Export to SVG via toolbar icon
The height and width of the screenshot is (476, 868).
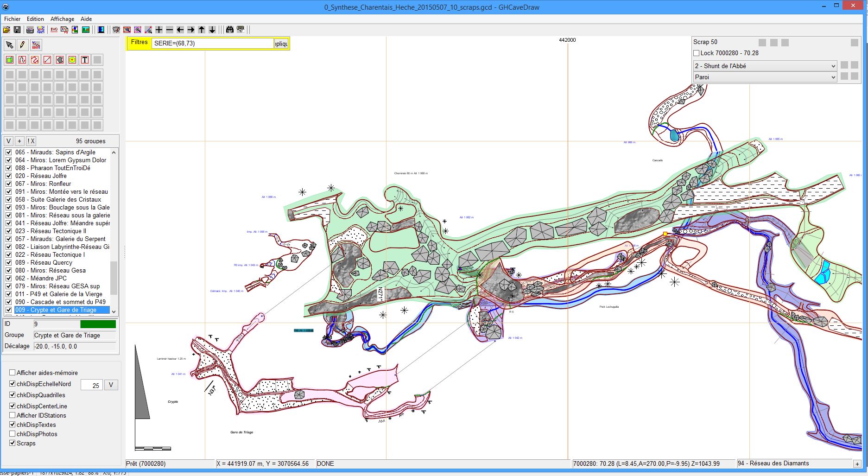54,30
